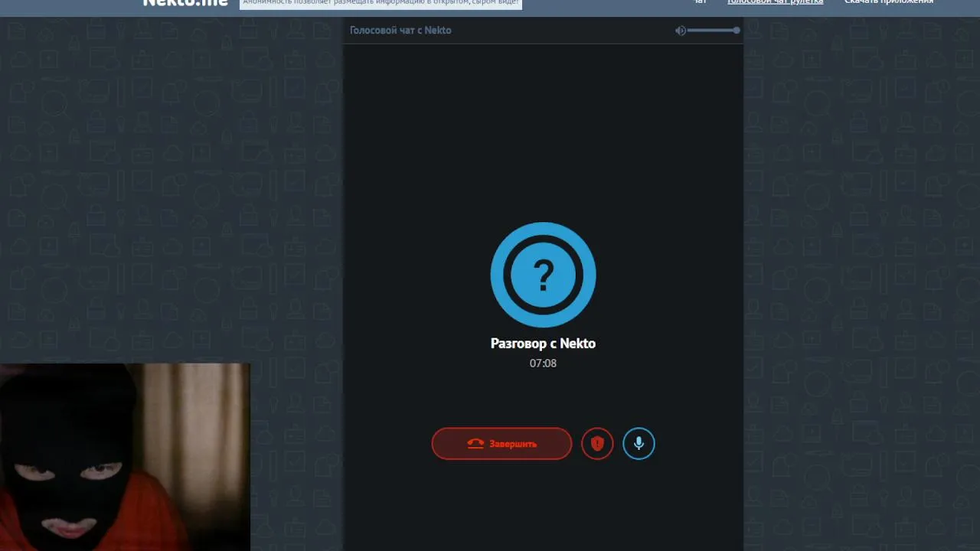Click the Голосовой чат с Nekto title
Screen dimensions: 980x551
click(400, 31)
